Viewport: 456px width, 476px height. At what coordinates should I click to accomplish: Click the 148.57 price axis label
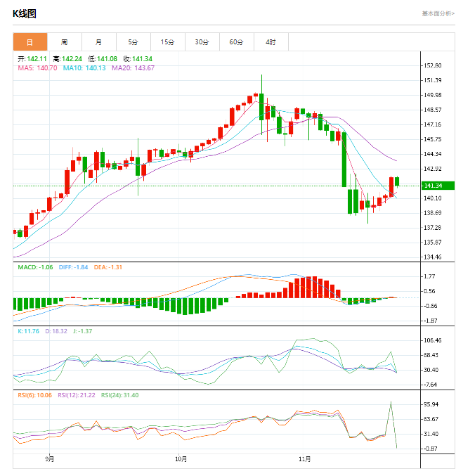click(x=433, y=110)
